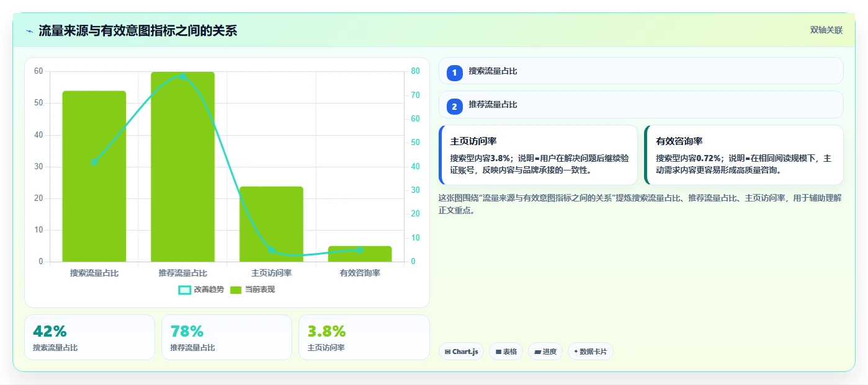Select the 推荐流量占比 list row
Viewport: 868px width, 385px height.
[641, 104]
